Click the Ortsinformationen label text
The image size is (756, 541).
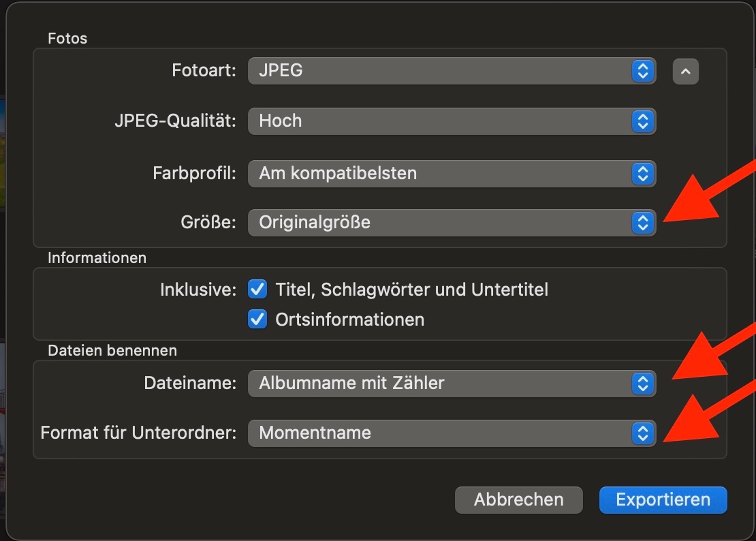coord(349,320)
